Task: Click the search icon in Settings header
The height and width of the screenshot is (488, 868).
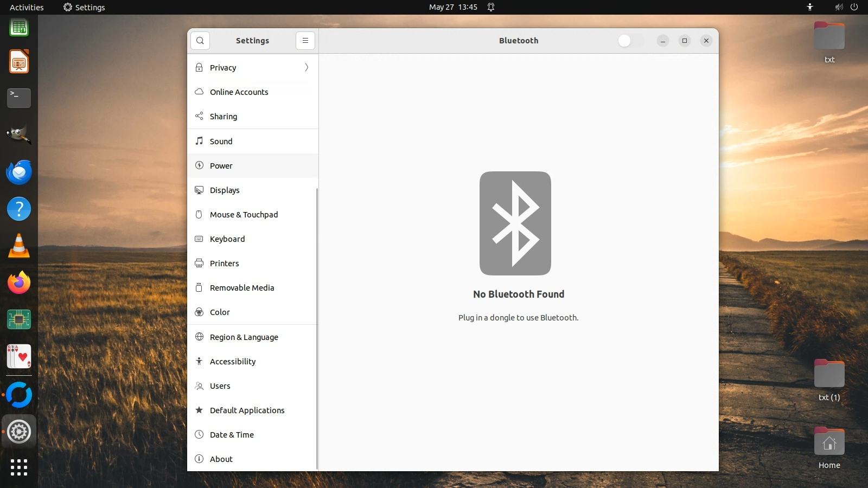Action: (200, 41)
